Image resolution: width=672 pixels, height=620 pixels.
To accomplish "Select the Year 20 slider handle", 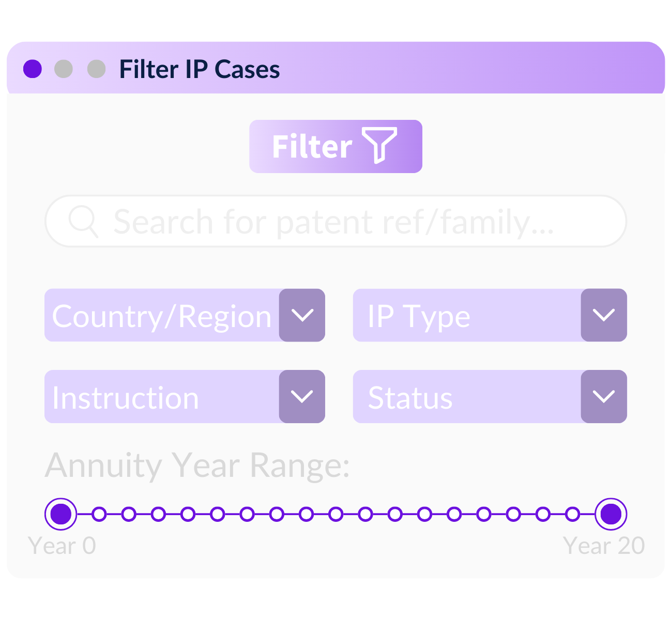I will coord(612,514).
